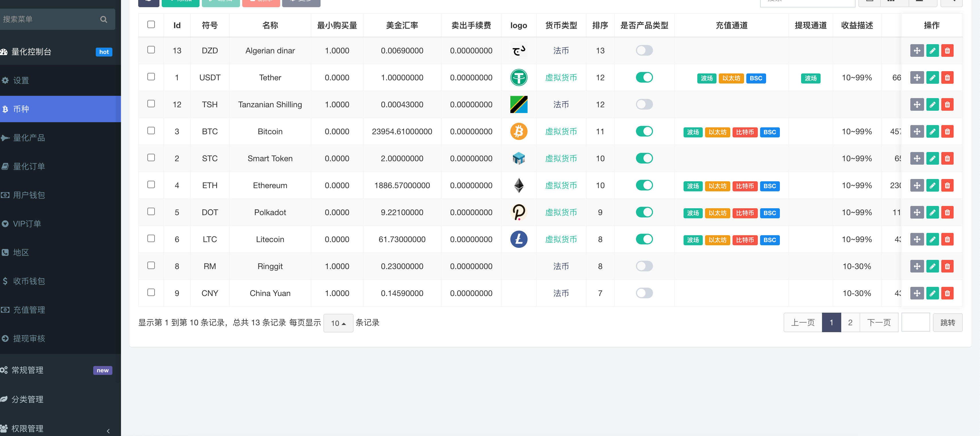980x436 pixels.
Task: Enable the product type toggle for DZD row
Action: (x=644, y=50)
